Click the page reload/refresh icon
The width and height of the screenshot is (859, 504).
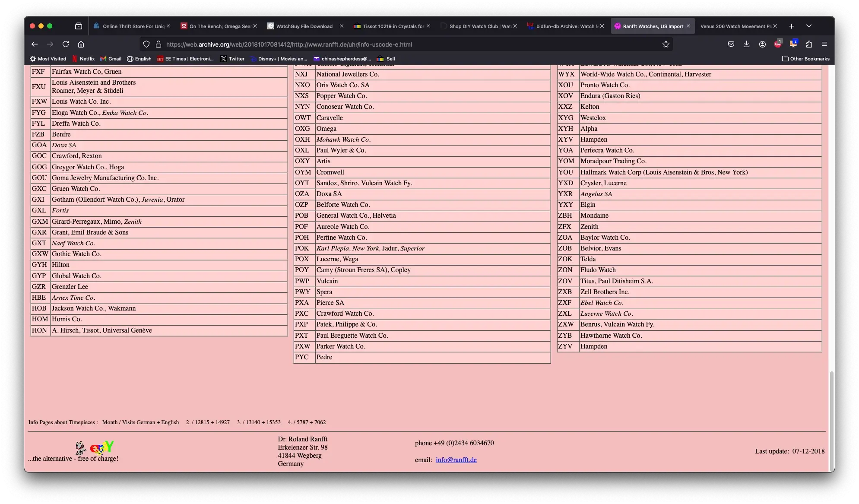click(x=65, y=44)
